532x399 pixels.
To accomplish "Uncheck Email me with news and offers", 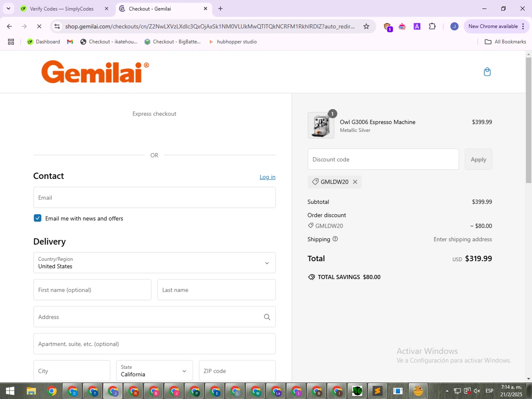I will [38, 218].
